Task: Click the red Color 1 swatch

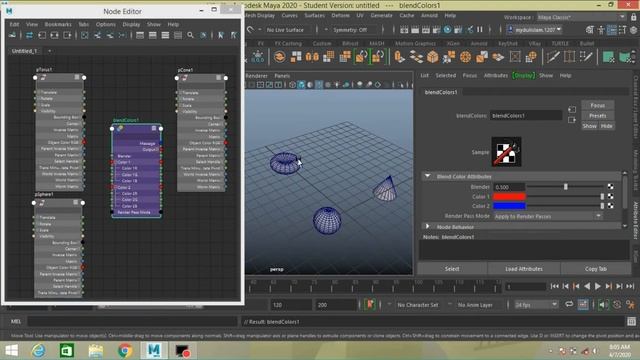Action: (x=509, y=196)
